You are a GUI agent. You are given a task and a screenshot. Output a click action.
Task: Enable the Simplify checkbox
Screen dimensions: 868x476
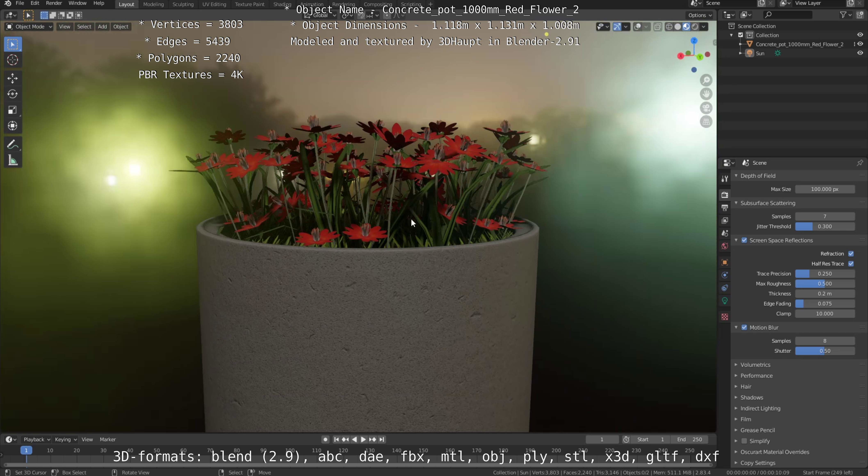tap(744, 441)
